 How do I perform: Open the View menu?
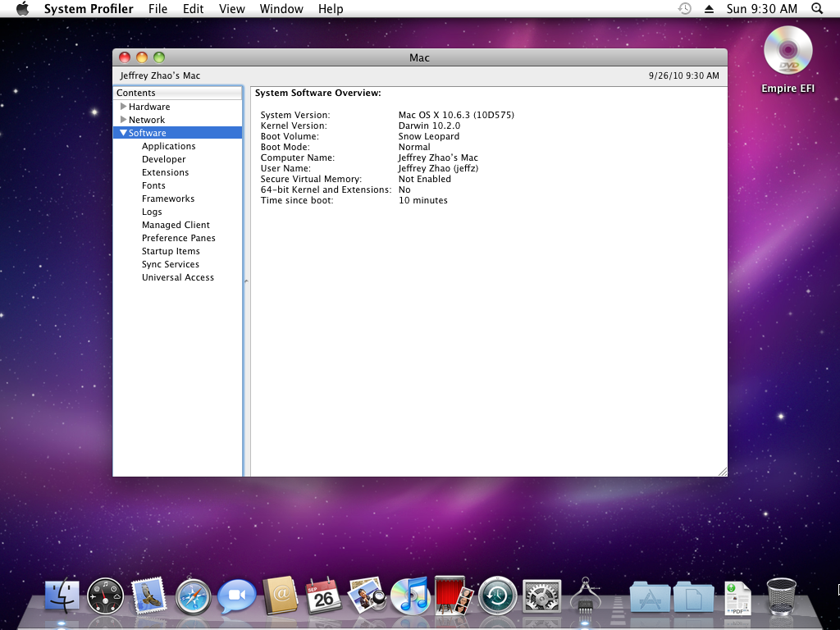click(231, 8)
